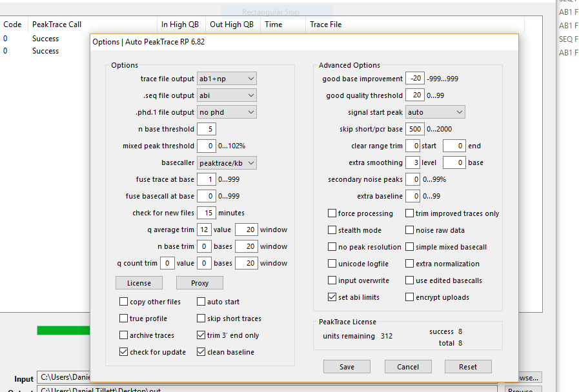Click the clear range trim start field

(x=413, y=146)
